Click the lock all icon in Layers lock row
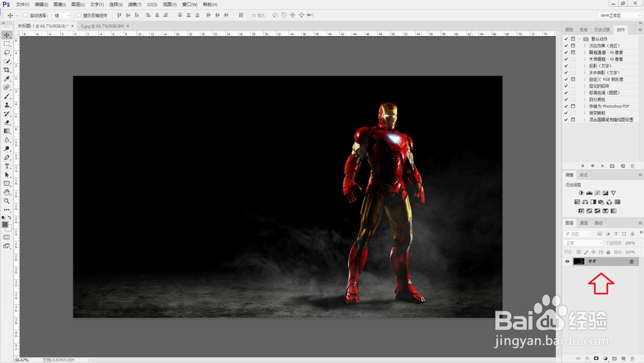This screenshot has height=363, width=644. pyautogui.click(x=609, y=252)
